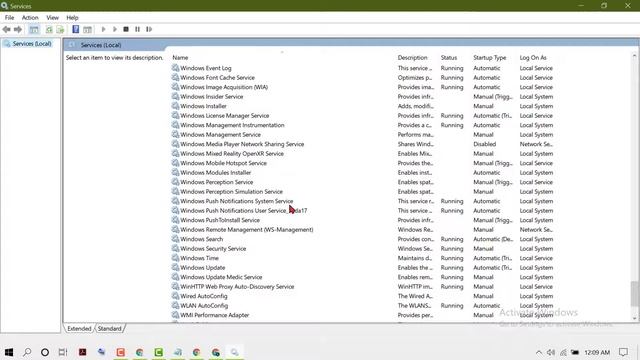This screenshot has height=360, width=640.
Task: Select Services (Local) in console tree
Action: tap(32, 43)
